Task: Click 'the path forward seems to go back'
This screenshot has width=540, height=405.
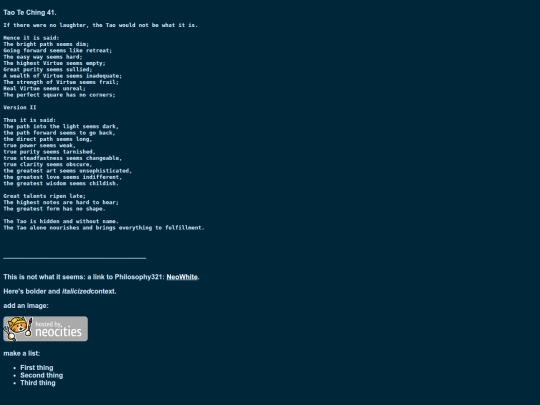Action: [x=59, y=133]
